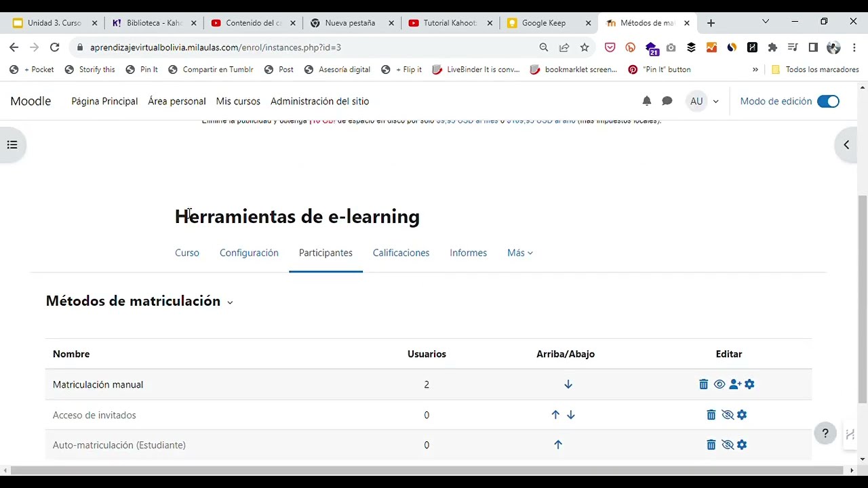Click the vertical page scrollbar
The width and height of the screenshot is (868, 488).
point(863,298)
